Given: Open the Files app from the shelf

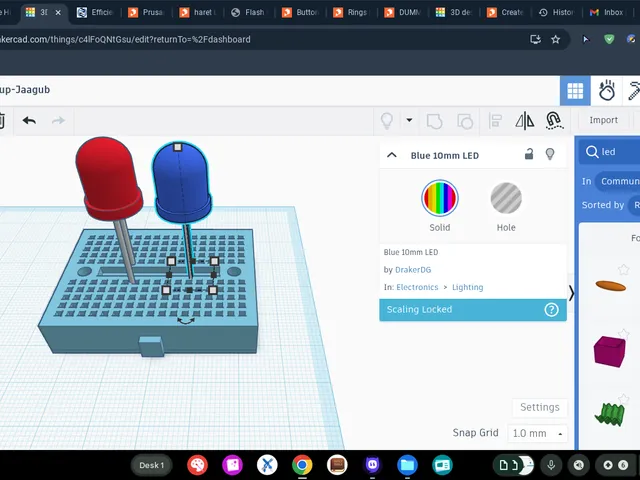Looking at the screenshot, I should [x=407, y=465].
